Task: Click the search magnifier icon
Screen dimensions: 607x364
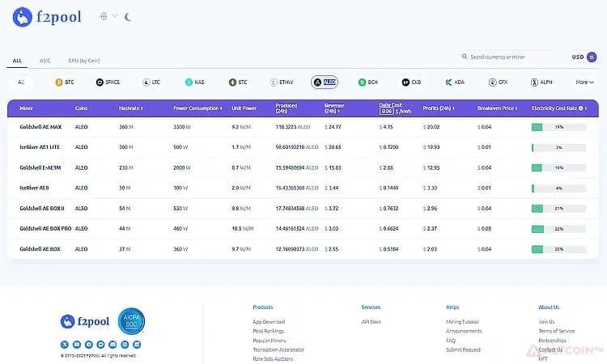Action: coord(465,57)
